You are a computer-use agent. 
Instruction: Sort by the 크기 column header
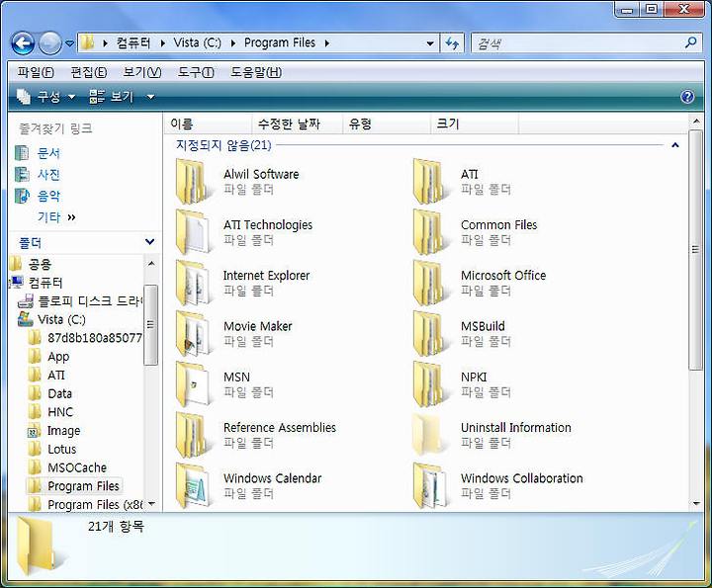[474, 124]
